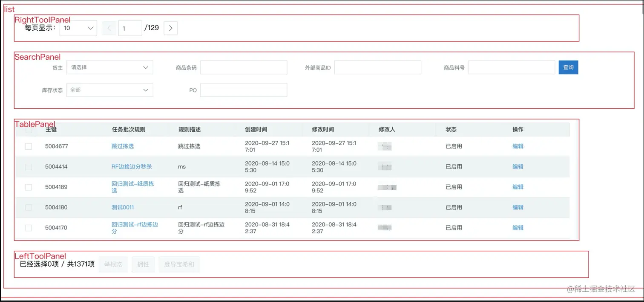Viewport: 644px width, 302px height.
Task: Click the description cell reading rf
Action: 180,207
